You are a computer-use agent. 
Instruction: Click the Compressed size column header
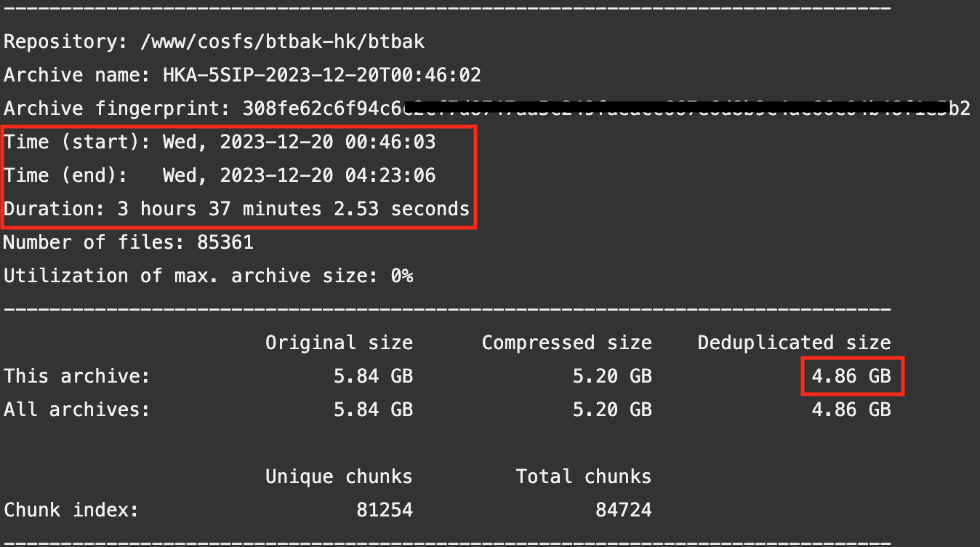click(x=566, y=343)
